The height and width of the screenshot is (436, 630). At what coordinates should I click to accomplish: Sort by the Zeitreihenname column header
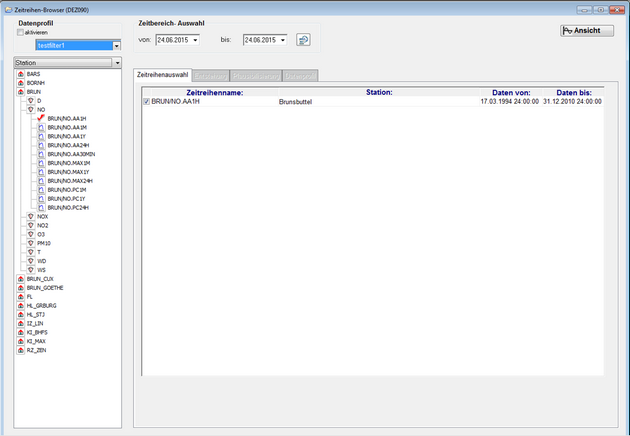[208, 92]
